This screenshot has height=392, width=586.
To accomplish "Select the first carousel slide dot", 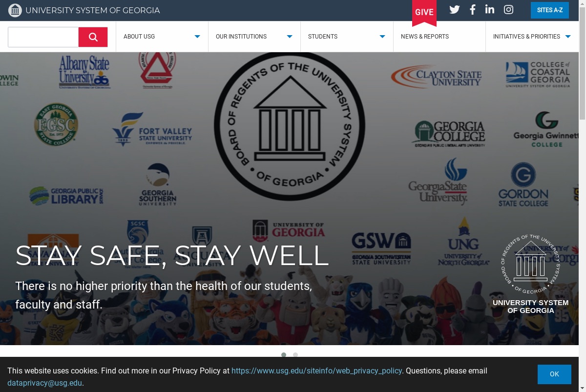I will [284, 355].
